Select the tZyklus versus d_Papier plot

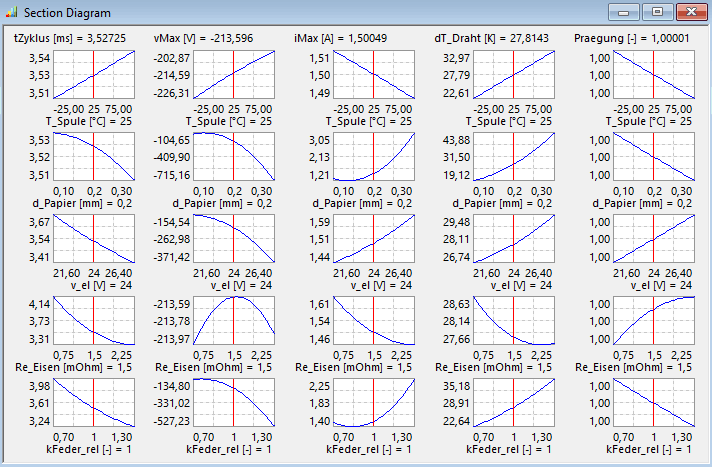pyautogui.click(x=94, y=157)
